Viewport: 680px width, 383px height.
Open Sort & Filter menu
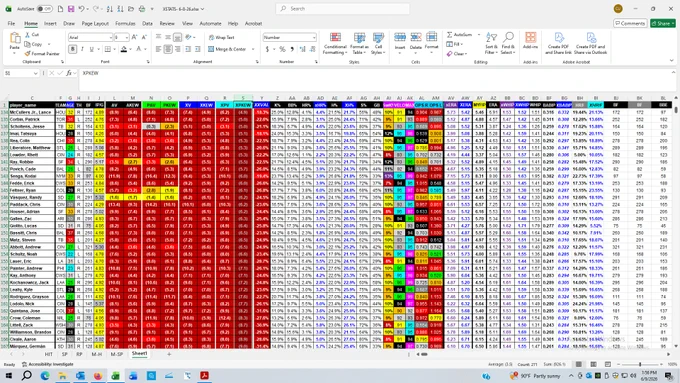pos(491,43)
